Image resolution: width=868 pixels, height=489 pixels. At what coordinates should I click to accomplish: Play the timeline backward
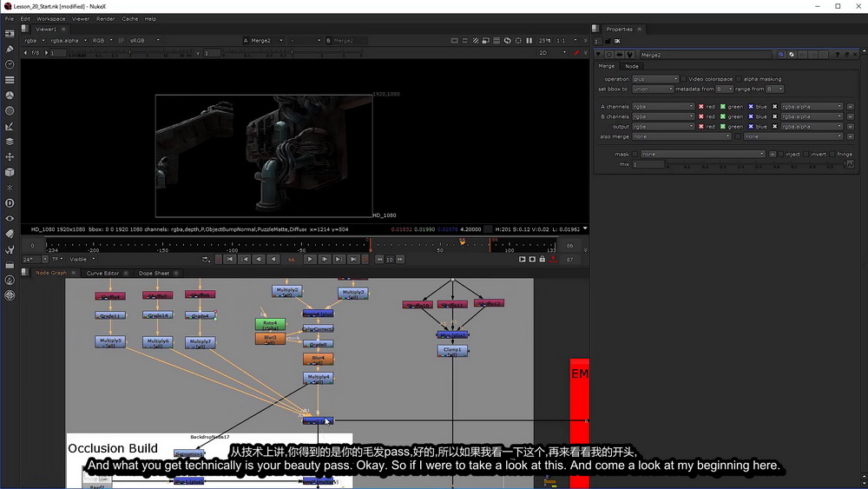[x=273, y=259]
